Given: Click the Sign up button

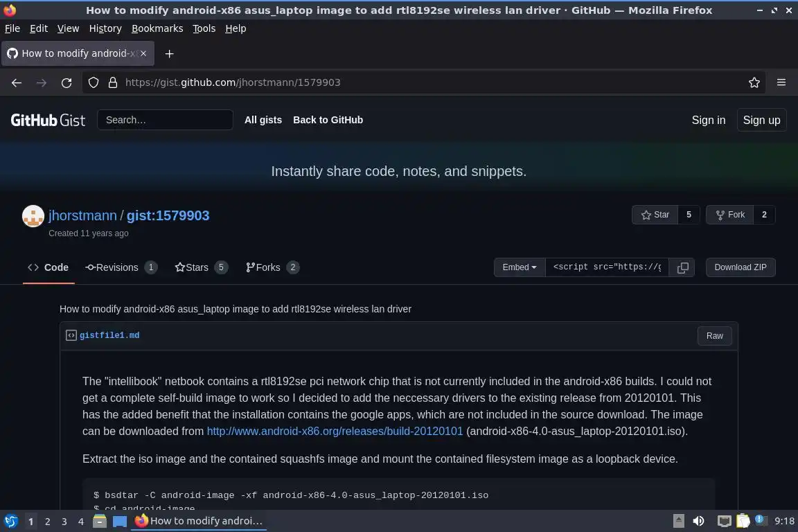Looking at the screenshot, I should coord(761,120).
